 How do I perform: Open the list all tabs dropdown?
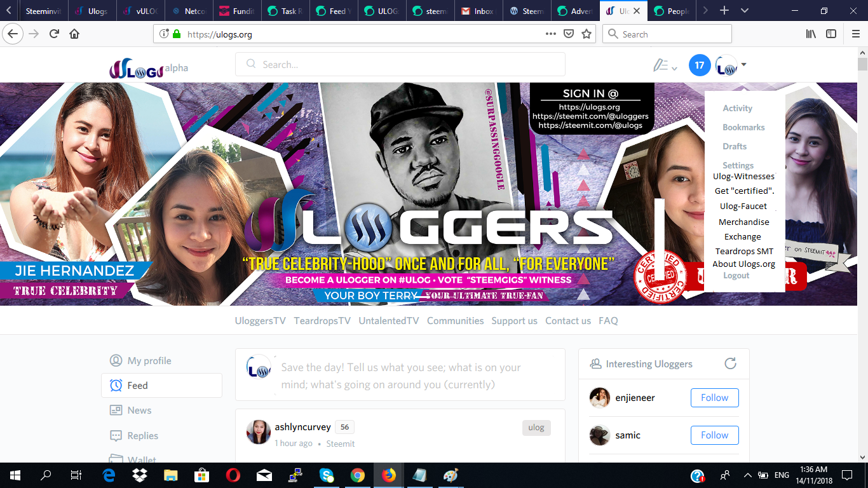[x=745, y=11]
